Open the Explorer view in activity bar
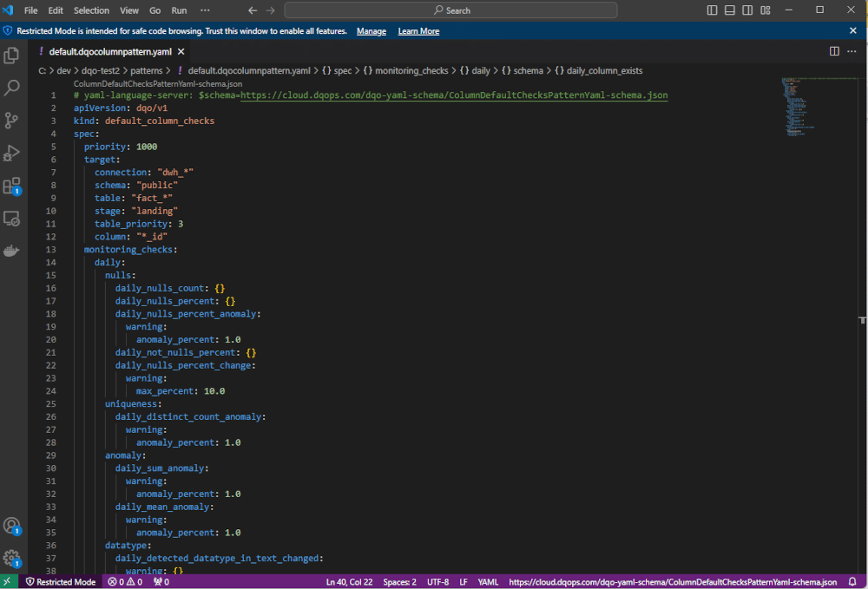The image size is (868, 589). [x=12, y=56]
